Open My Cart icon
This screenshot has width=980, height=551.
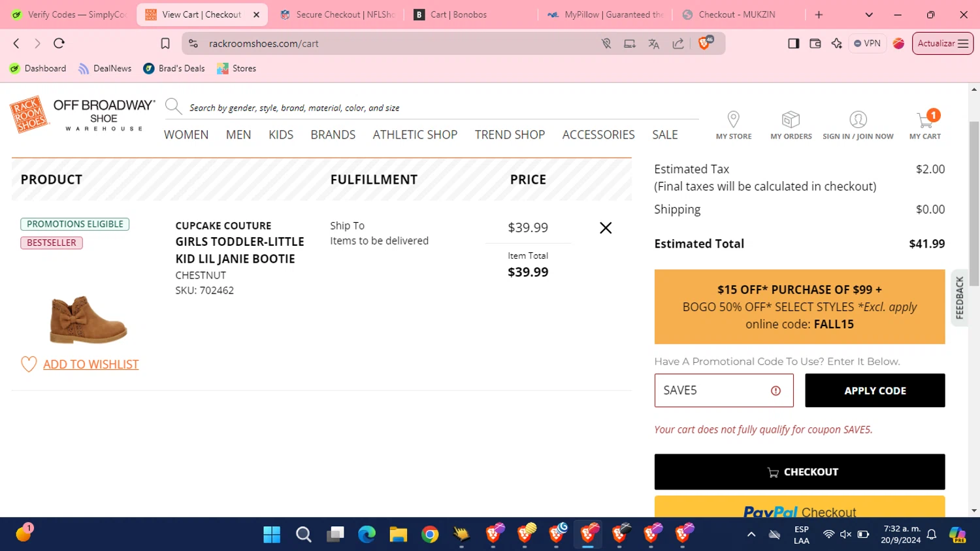coord(926,120)
